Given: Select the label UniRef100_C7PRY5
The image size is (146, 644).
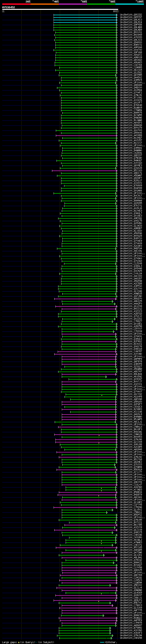Looking at the screenshot, I should click(131, 623).
